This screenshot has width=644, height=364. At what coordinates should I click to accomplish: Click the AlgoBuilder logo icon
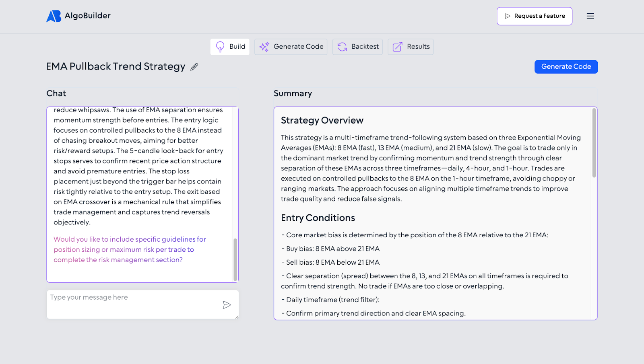coord(54,16)
